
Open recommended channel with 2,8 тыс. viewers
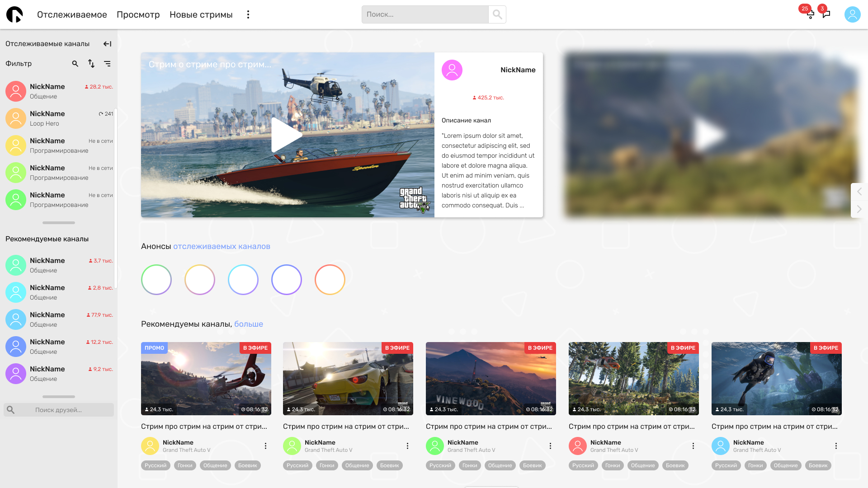(59, 292)
